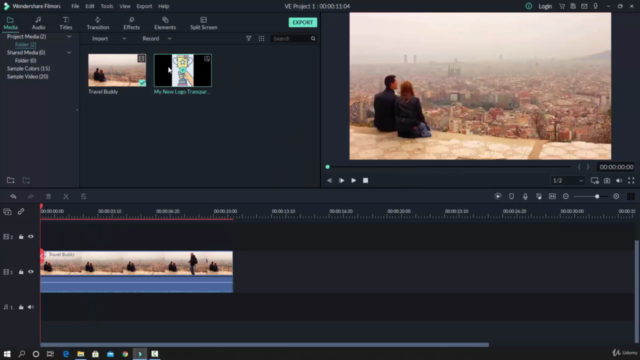Click the Split scissors icon

coord(66,196)
